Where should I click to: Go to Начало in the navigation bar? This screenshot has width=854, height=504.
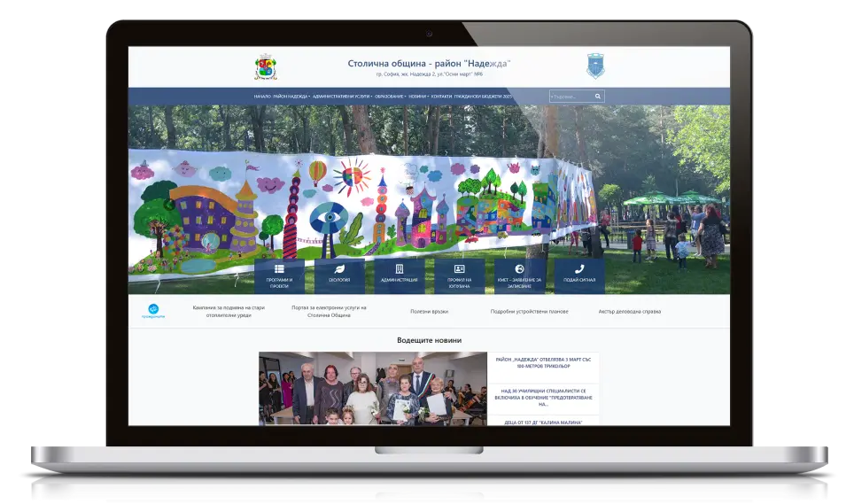point(261,96)
